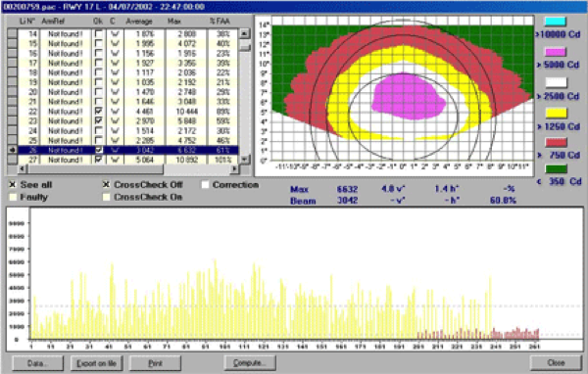The height and width of the screenshot is (374, 588).
Task: Click the cyan >10000 Cd legend swatch
Action: click(556, 22)
